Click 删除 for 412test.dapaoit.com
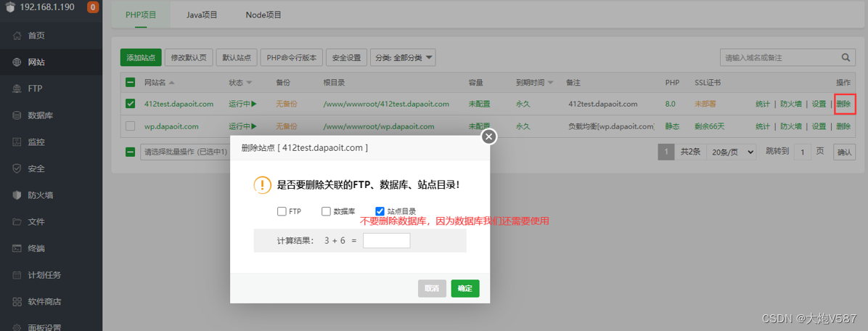This screenshot has height=331, width=868. point(843,104)
